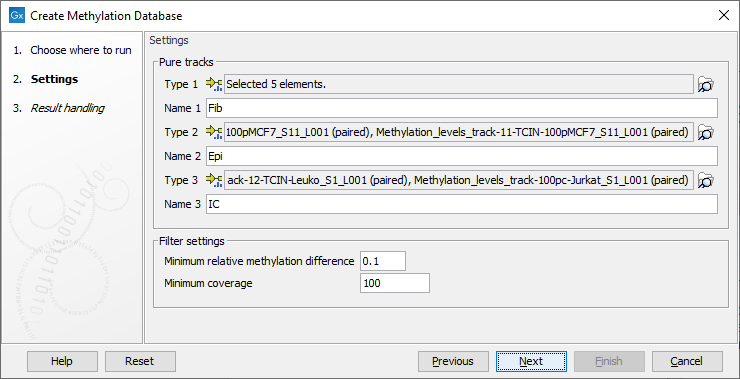
Task: Click the yellow arrow input icon for Type 1
Action: [x=214, y=84]
